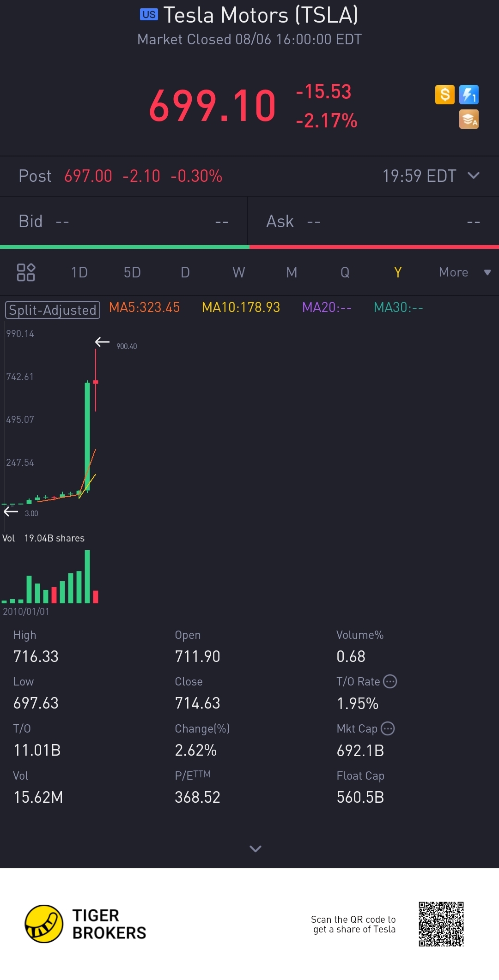
Task: Tap the MA30 indicator label
Action: (x=398, y=307)
